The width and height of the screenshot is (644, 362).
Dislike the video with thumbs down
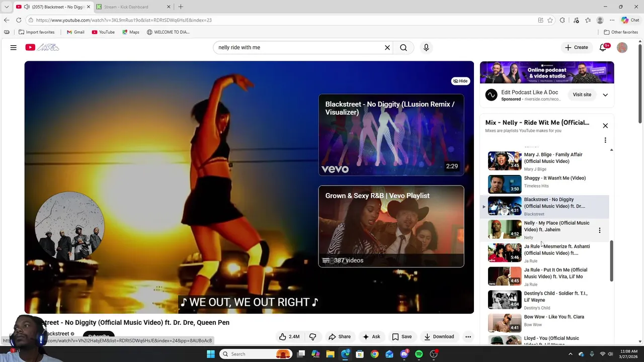(x=312, y=337)
